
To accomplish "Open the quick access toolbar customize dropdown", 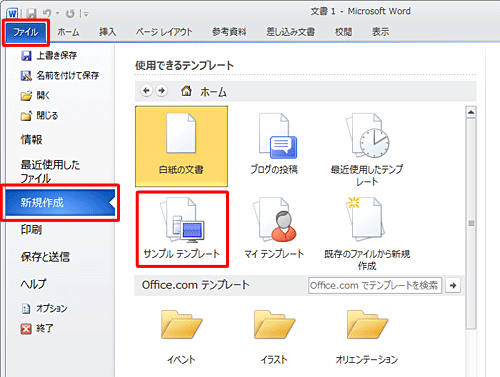I will pos(86,14).
